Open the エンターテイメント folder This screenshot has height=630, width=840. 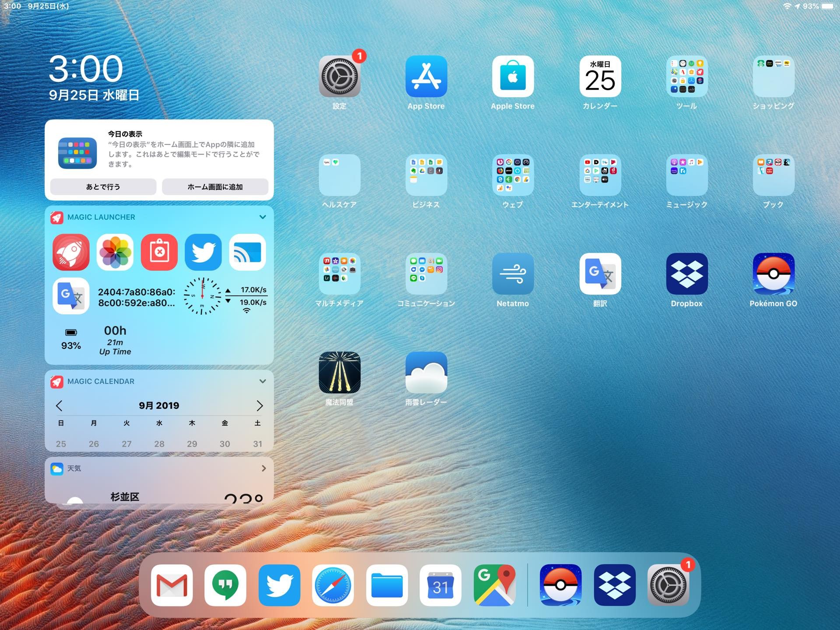point(600,175)
